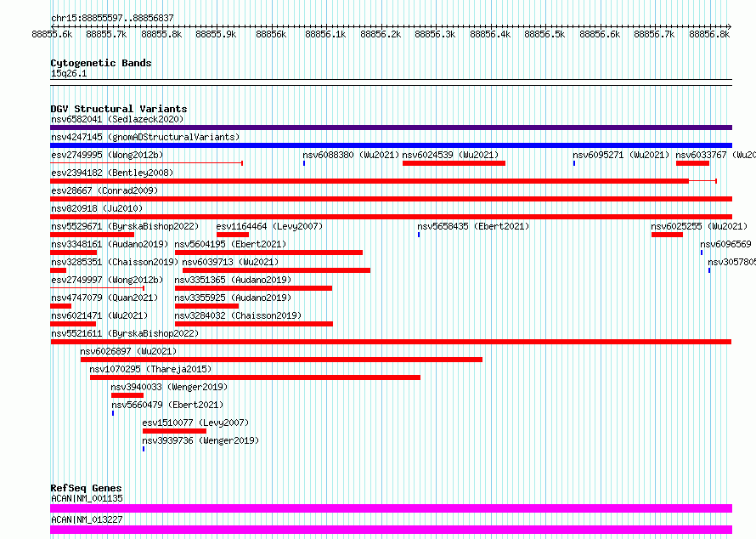
Task: Click the red nsv6033767 variant bar
Action: [x=692, y=163]
